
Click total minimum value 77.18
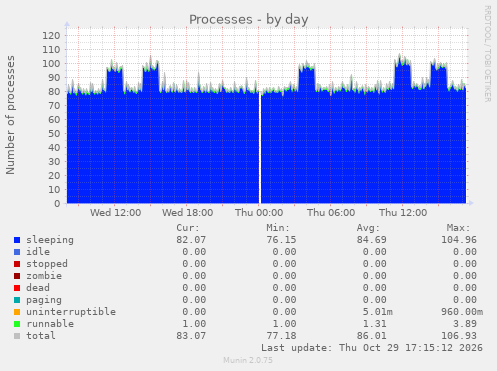coord(281,336)
